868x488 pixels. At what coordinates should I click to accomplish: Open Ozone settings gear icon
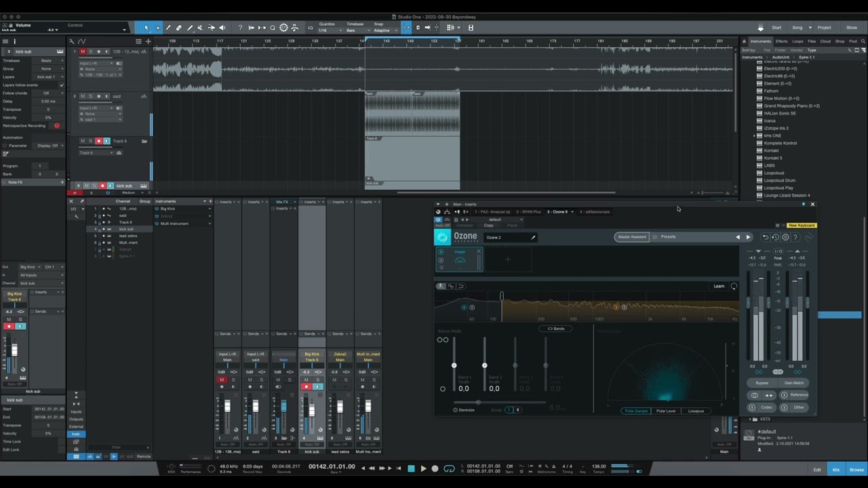tap(785, 237)
